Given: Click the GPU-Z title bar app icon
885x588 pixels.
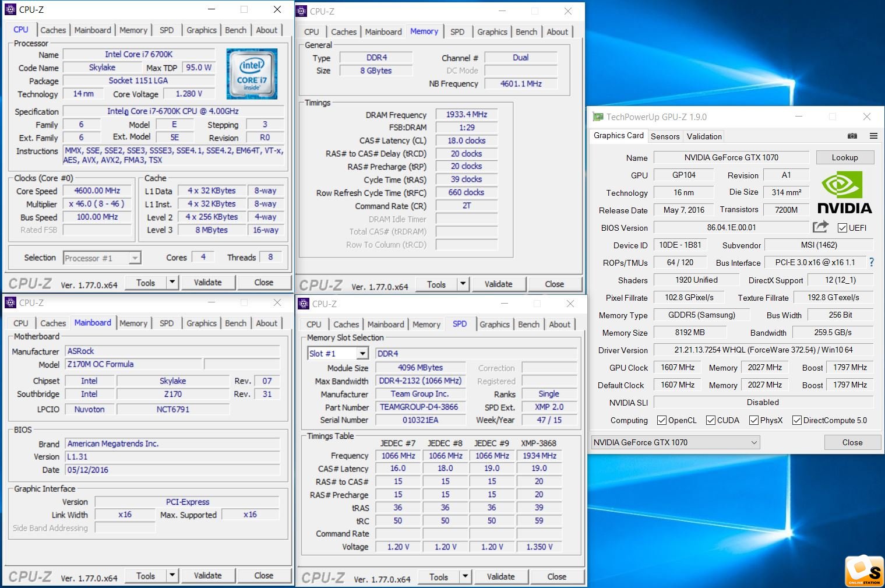Looking at the screenshot, I should point(598,117).
